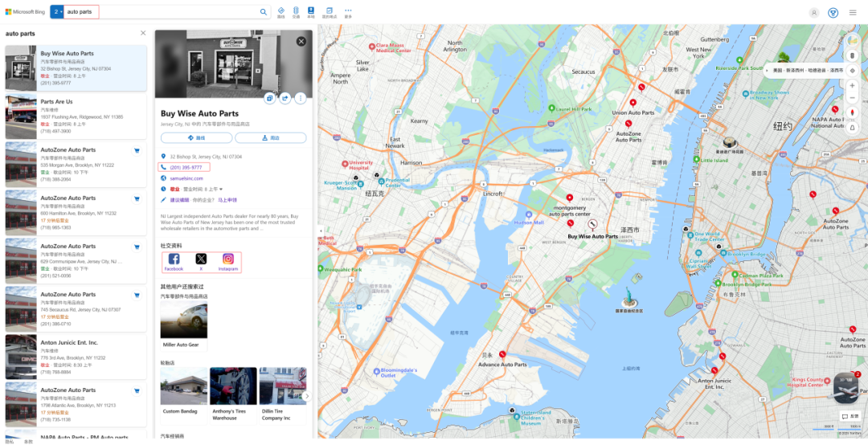Click phone number (201) 395-9777 in details
Screen dimensions: 868x445
point(186,167)
